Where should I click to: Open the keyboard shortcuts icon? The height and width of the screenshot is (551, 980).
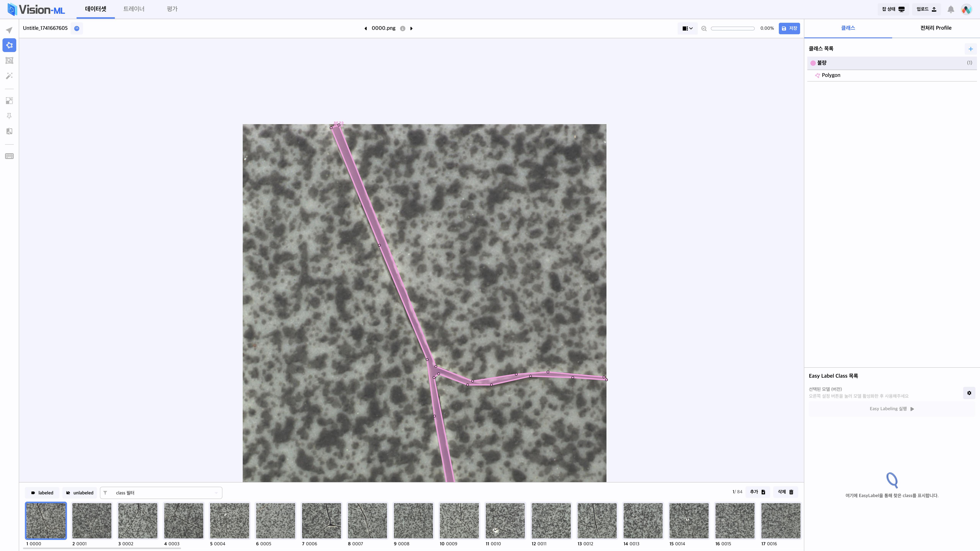pos(9,156)
